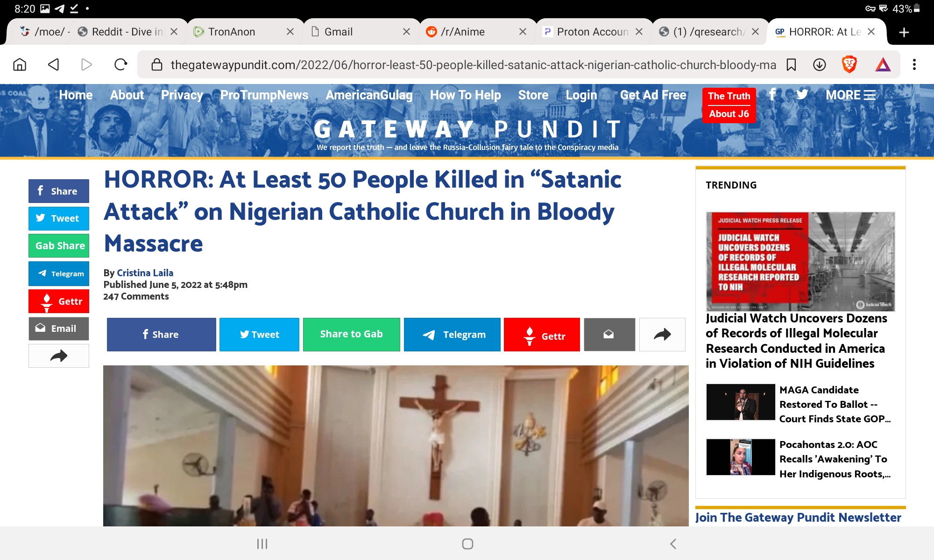Reload the page with the refresh icon
Viewport: 934px width, 560px height.
point(120,64)
